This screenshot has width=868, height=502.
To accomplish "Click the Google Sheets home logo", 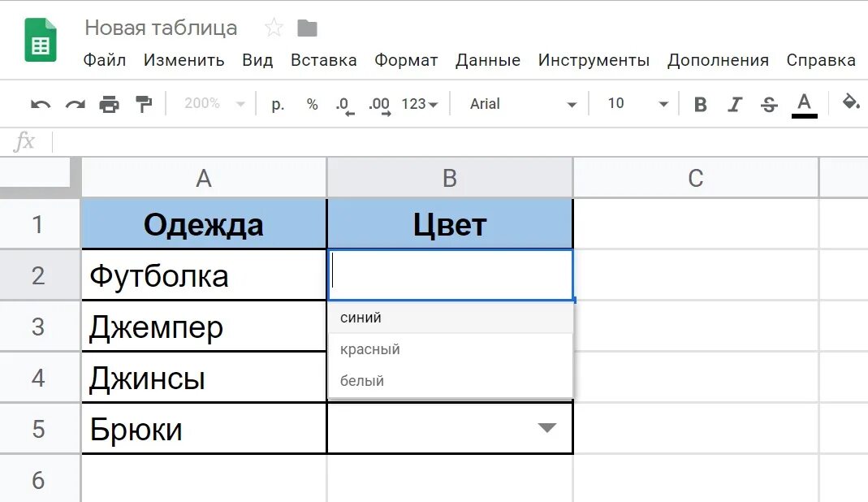I will 41,40.
